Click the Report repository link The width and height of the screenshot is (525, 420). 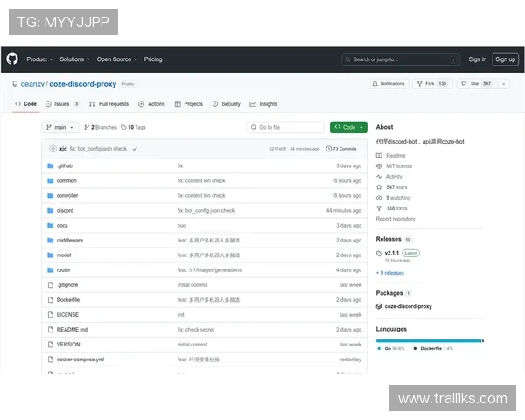395,219
